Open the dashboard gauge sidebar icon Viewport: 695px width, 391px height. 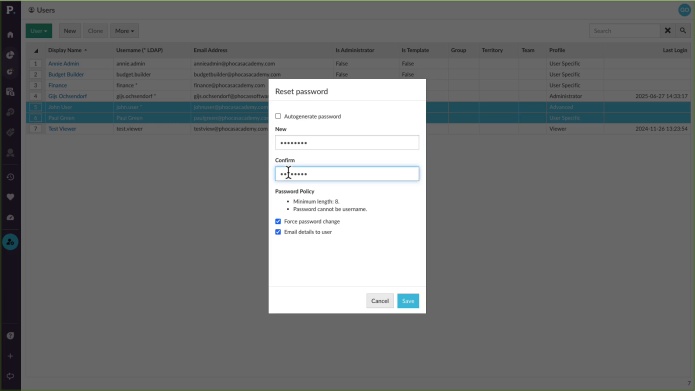pyautogui.click(x=10, y=218)
